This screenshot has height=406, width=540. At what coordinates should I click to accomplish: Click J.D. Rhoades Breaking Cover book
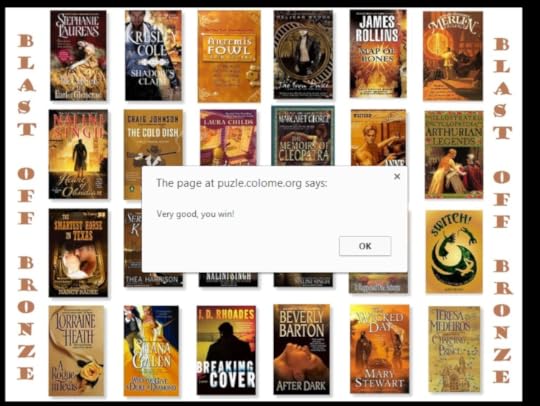tap(226, 350)
